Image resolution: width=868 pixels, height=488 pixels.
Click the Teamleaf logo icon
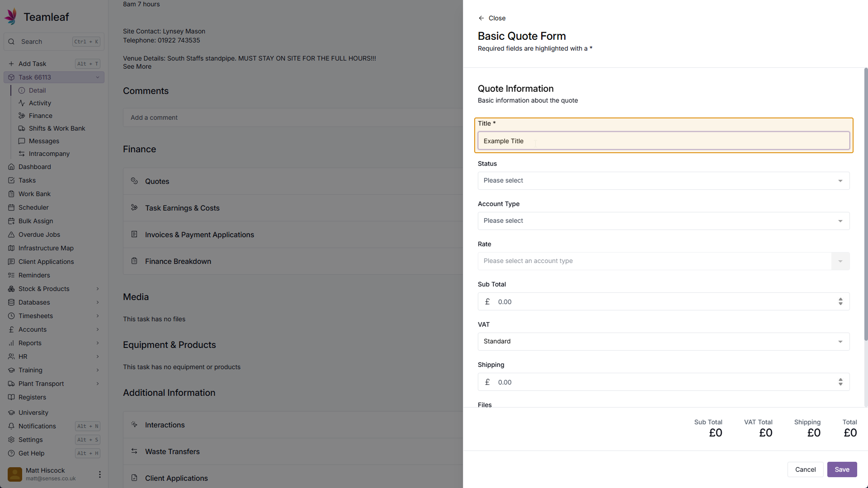point(11,17)
